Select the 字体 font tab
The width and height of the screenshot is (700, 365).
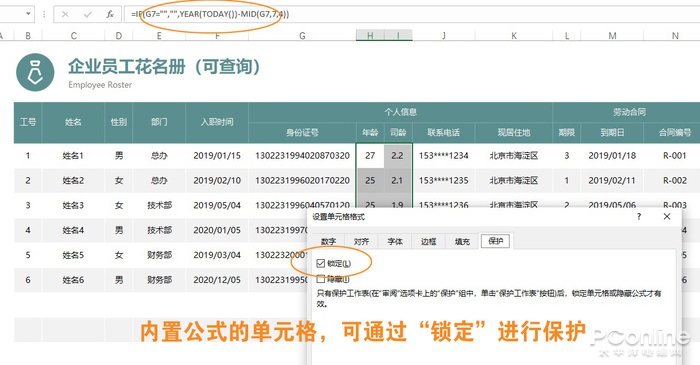tap(395, 241)
